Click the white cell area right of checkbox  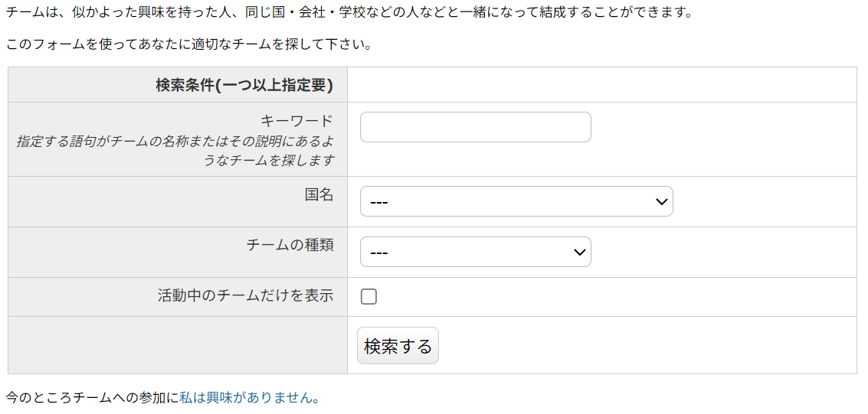point(613,297)
